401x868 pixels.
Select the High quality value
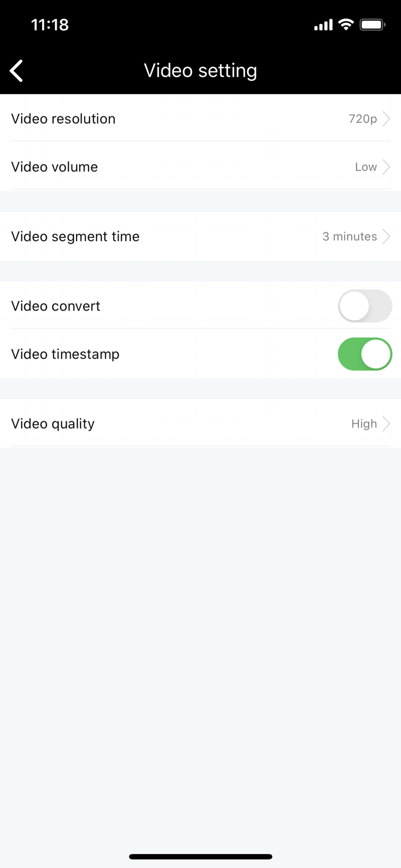[x=364, y=424]
